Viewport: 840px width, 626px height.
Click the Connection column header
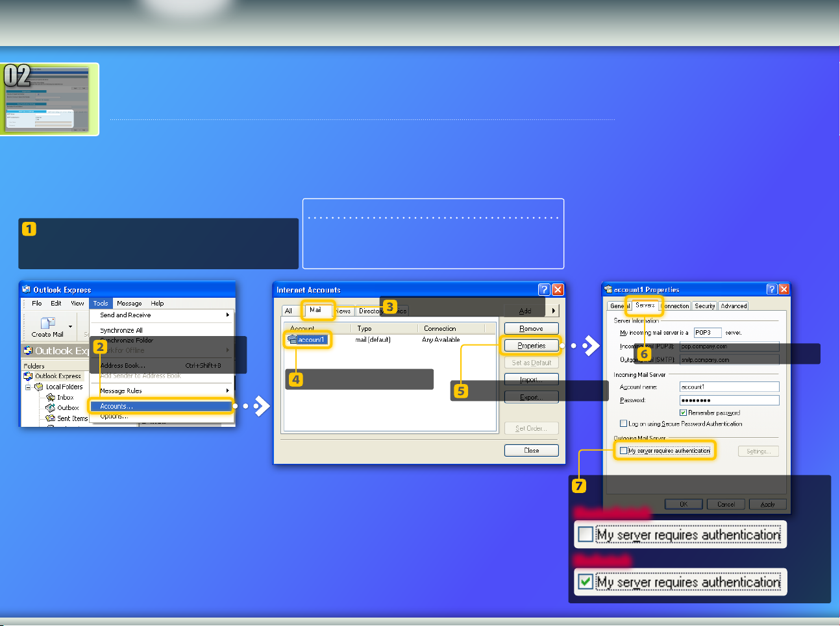[451, 328]
